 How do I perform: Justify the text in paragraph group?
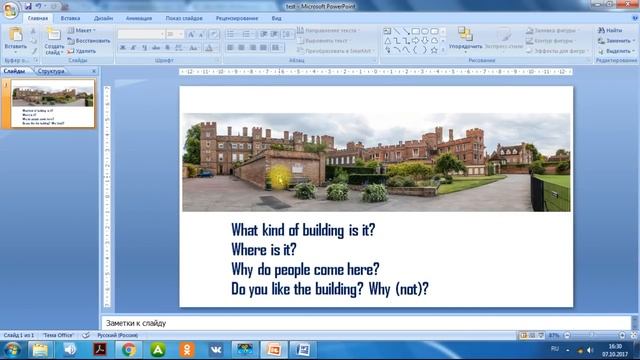264,48
